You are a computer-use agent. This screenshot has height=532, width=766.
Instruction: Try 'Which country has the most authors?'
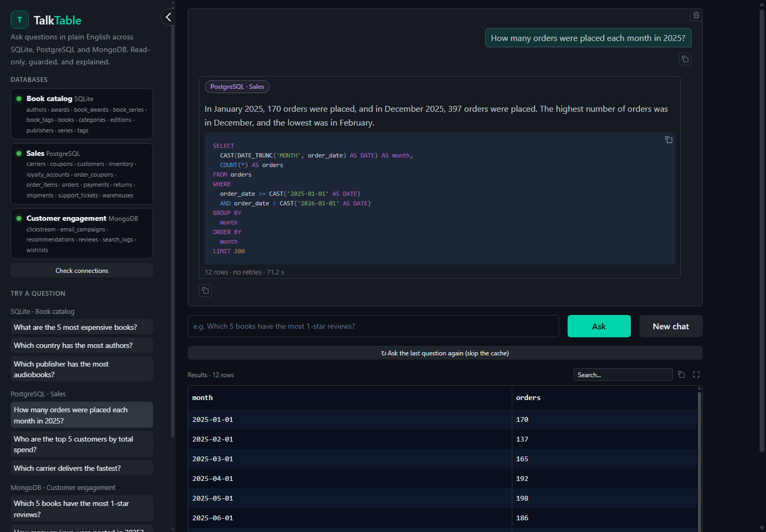coord(82,345)
